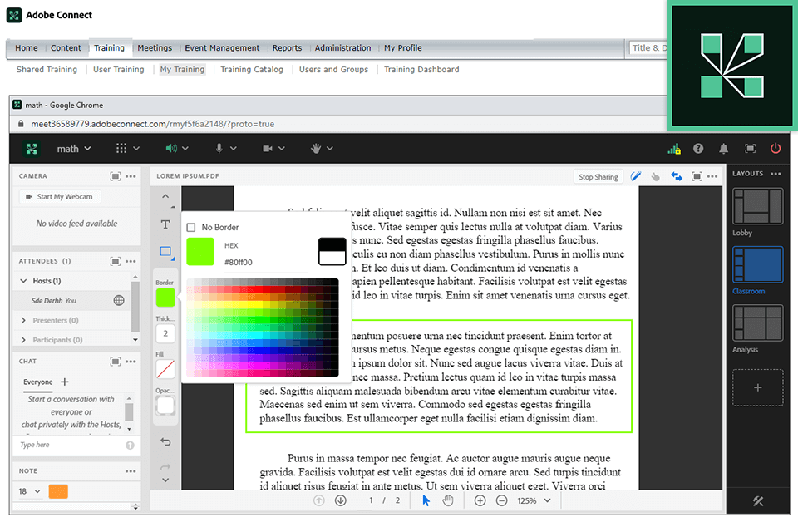Image resolution: width=798 pixels, height=532 pixels.
Task: Open Layouts panel options menu
Action: click(x=776, y=174)
